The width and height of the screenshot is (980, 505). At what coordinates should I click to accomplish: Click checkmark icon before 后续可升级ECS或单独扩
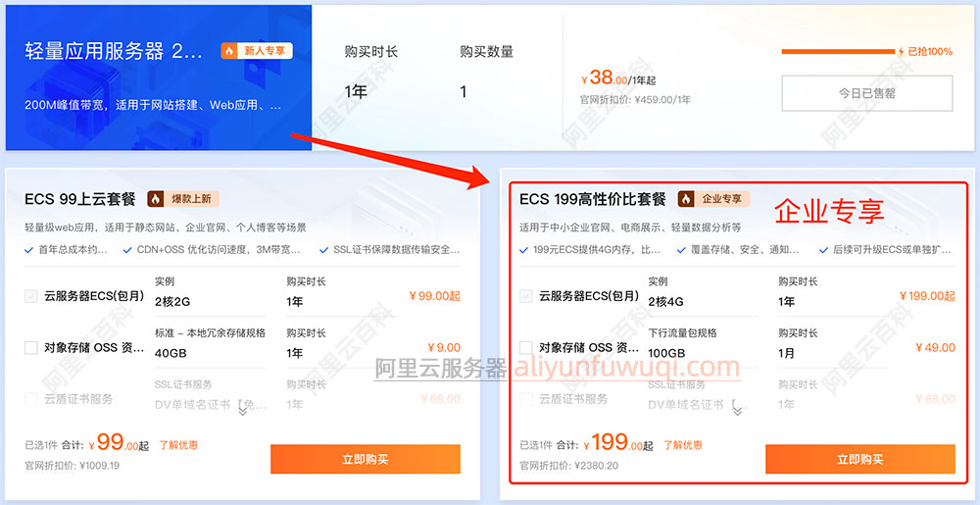click(x=823, y=250)
